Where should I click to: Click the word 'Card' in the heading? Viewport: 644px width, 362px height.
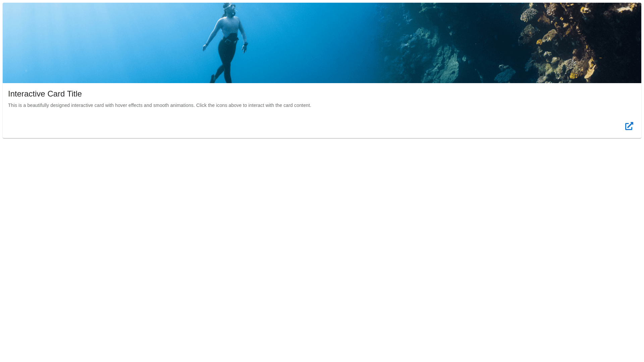56,94
